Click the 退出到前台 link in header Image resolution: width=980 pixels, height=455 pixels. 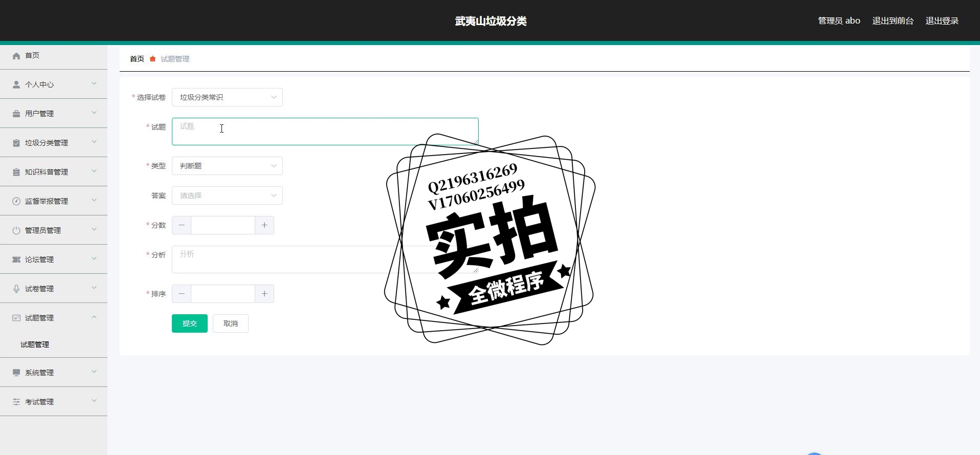(893, 21)
